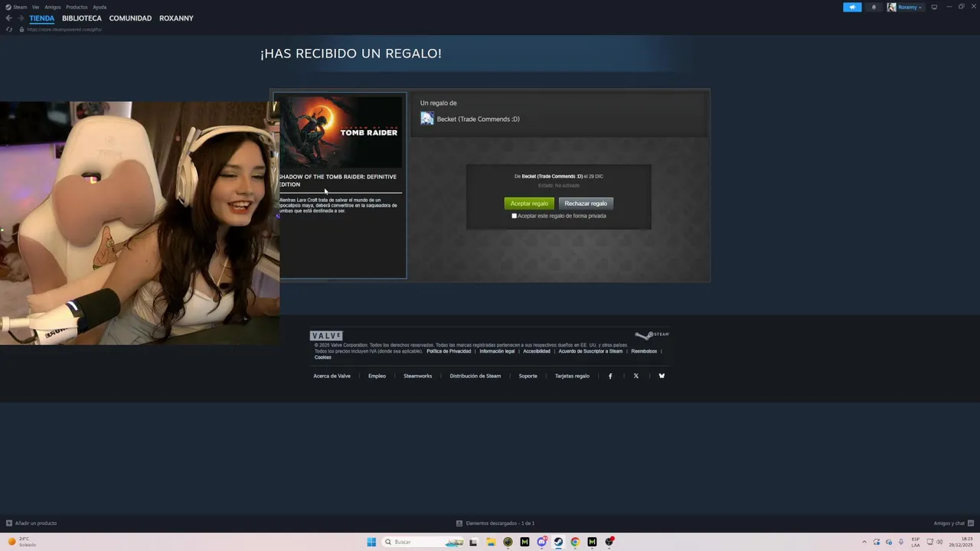Open the downloads icon in the bottom bar
The width and height of the screenshot is (980, 551).
coord(459,523)
